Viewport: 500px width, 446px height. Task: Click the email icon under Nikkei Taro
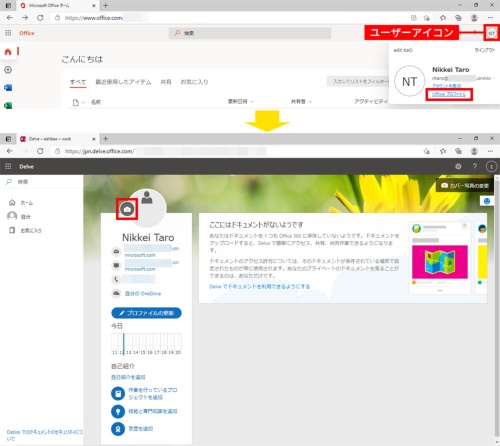(x=116, y=251)
